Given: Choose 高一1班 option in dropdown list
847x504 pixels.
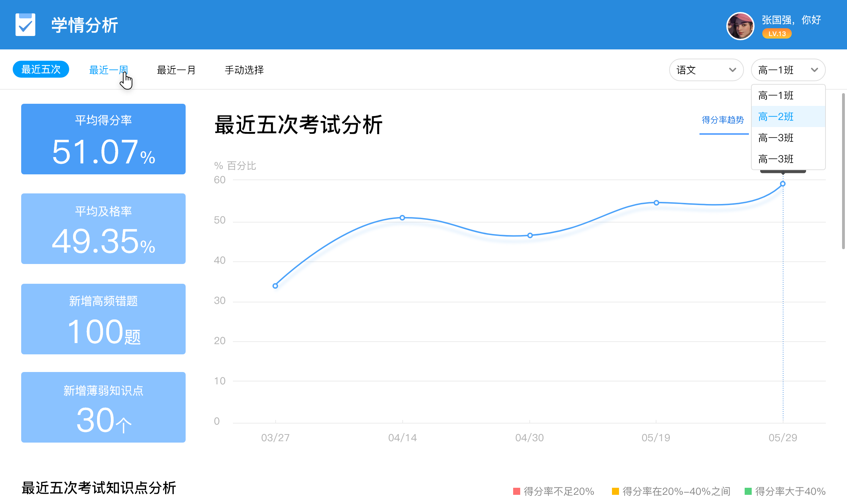Looking at the screenshot, I should click(x=776, y=95).
